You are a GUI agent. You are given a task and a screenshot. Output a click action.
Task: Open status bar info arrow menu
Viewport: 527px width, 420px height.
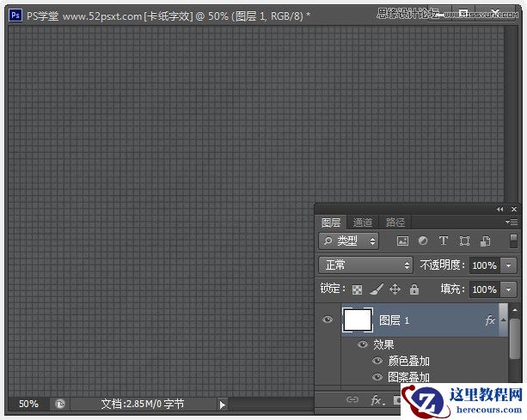click(x=222, y=405)
